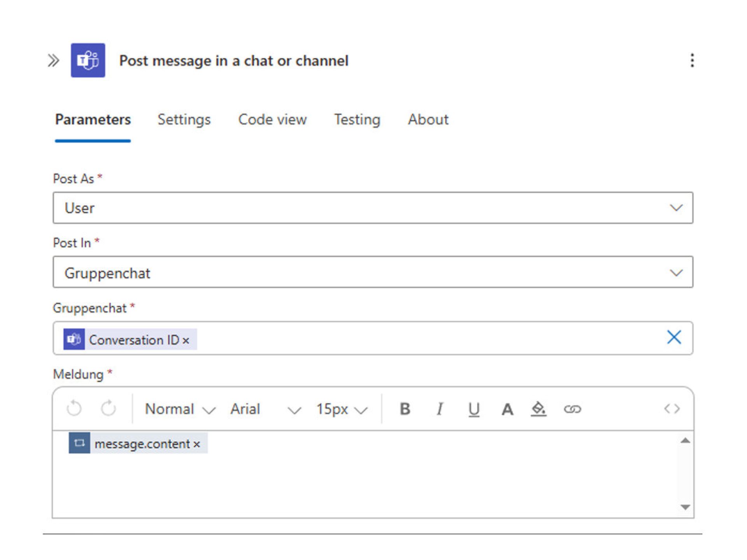Open the Post As dropdown showing User
Image resolution: width=747 pixels, height=560 pixels.
coord(676,208)
